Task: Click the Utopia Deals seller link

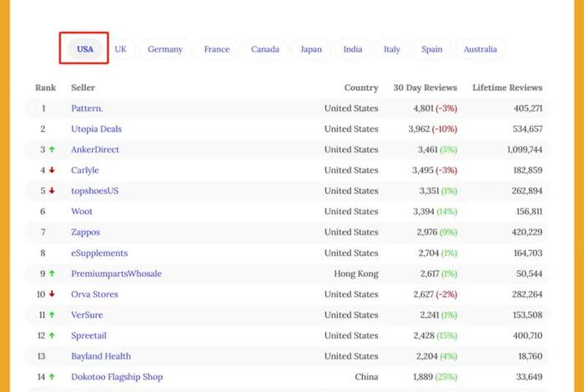Action: 97,129
